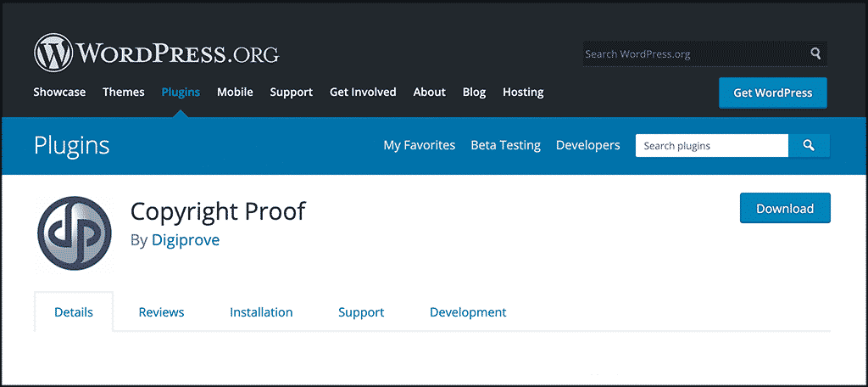Click the Get WordPress button
This screenshot has height=387, width=868.
tap(773, 93)
